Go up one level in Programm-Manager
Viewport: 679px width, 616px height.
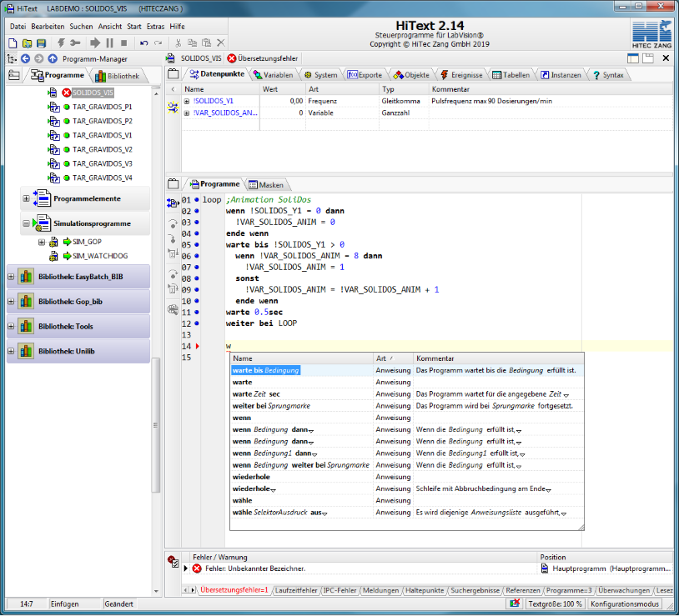click(x=53, y=59)
